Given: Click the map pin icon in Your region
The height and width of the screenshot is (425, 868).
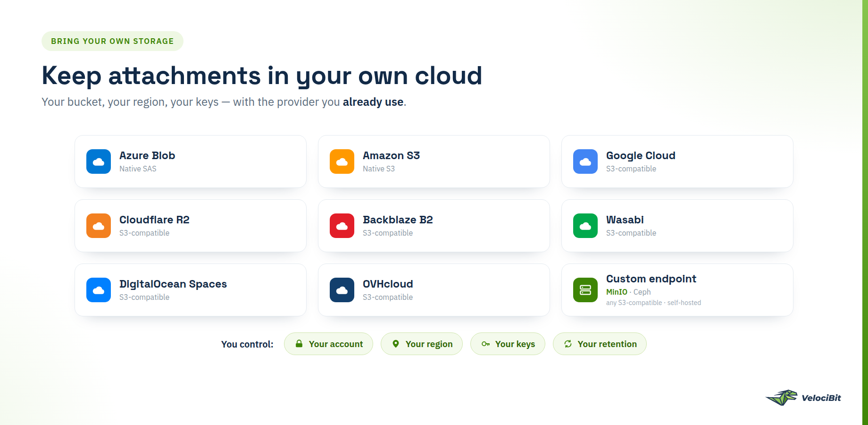Looking at the screenshot, I should (396, 344).
